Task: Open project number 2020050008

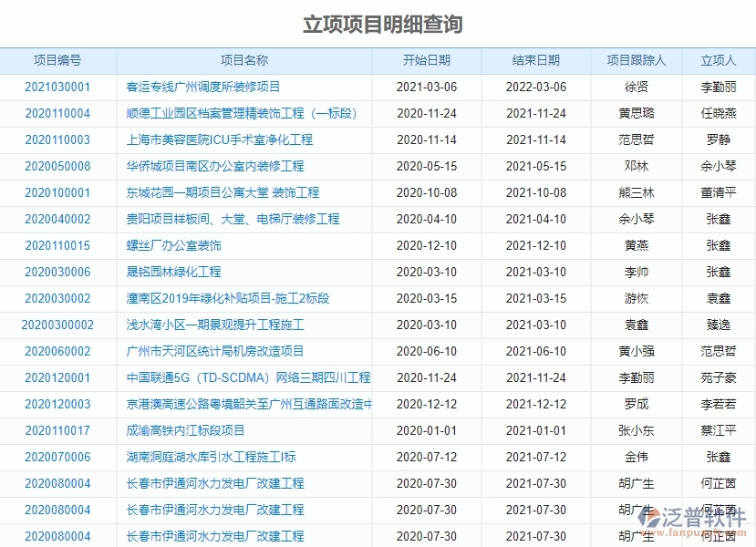Action: 57,166
